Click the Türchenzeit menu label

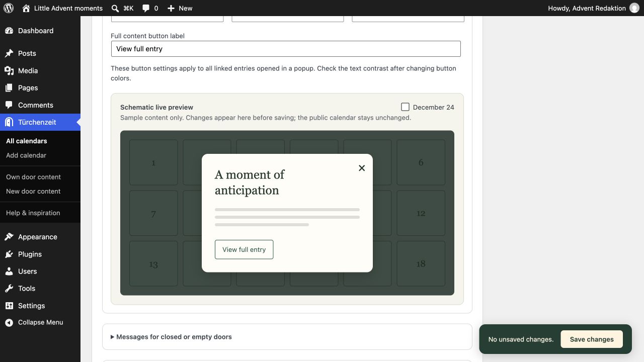(37, 122)
